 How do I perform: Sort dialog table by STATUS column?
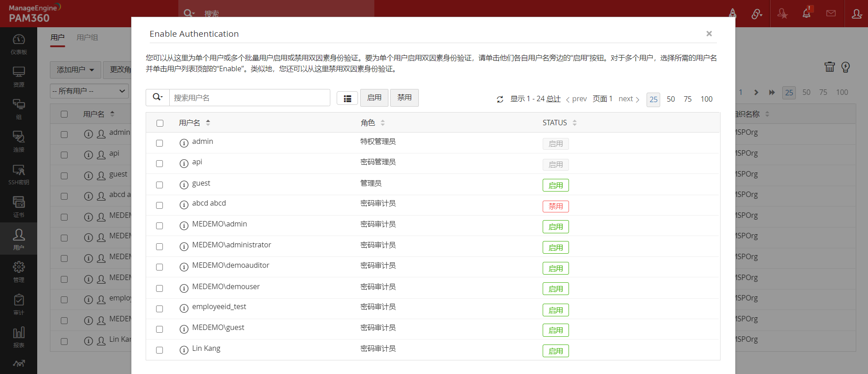(x=559, y=123)
